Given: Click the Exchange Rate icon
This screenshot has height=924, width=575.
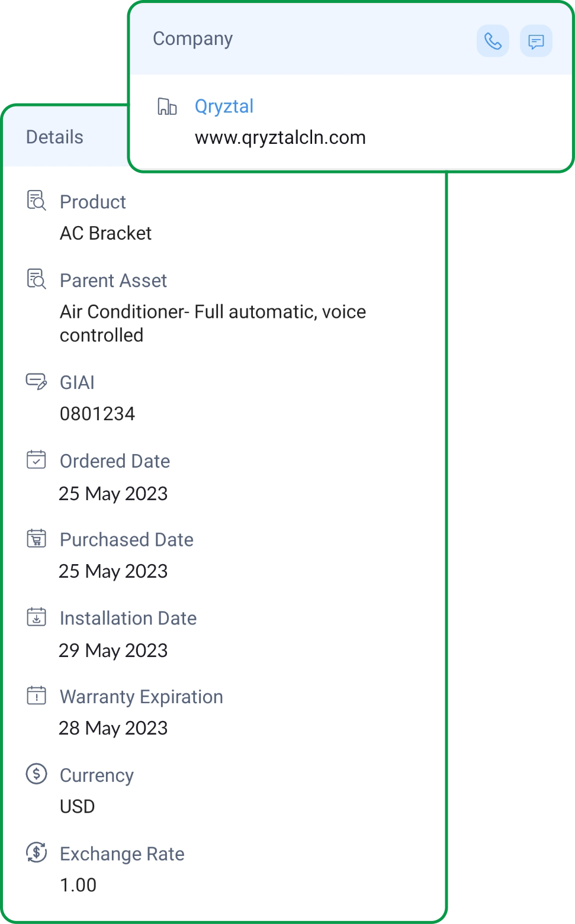Looking at the screenshot, I should pos(37,852).
